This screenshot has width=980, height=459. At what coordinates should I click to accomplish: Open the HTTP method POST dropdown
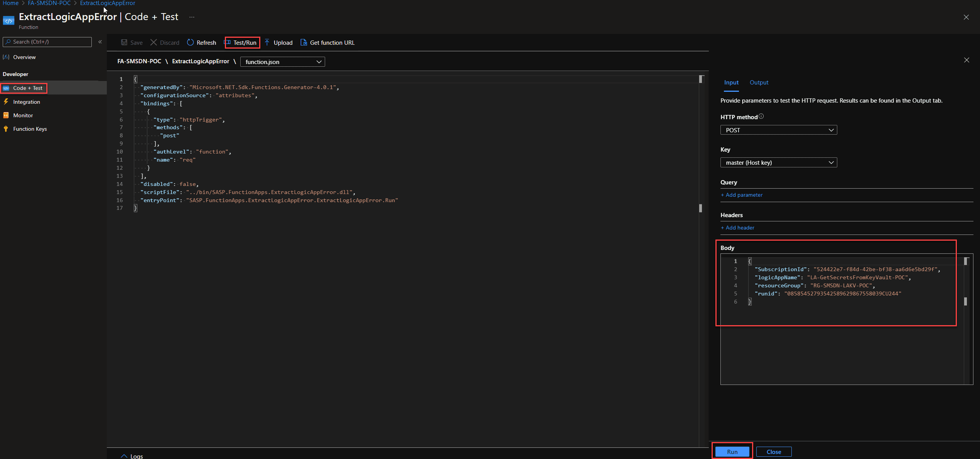(x=778, y=130)
